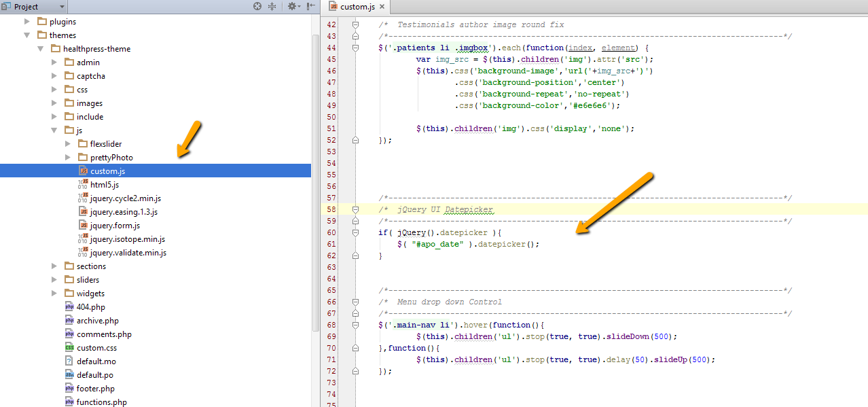Expand the sections folder
The width and height of the screenshot is (868, 407).
click(x=54, y=266)
